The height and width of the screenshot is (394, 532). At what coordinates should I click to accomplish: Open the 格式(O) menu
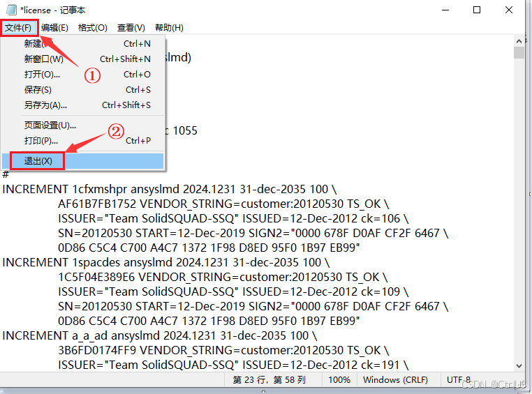click(x=92, y=28)
